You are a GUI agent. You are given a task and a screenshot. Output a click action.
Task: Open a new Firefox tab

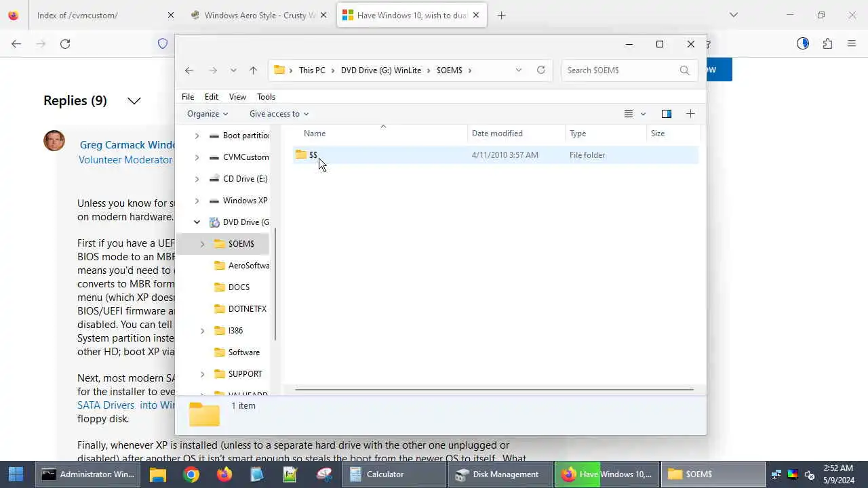(x=502, y=15)
